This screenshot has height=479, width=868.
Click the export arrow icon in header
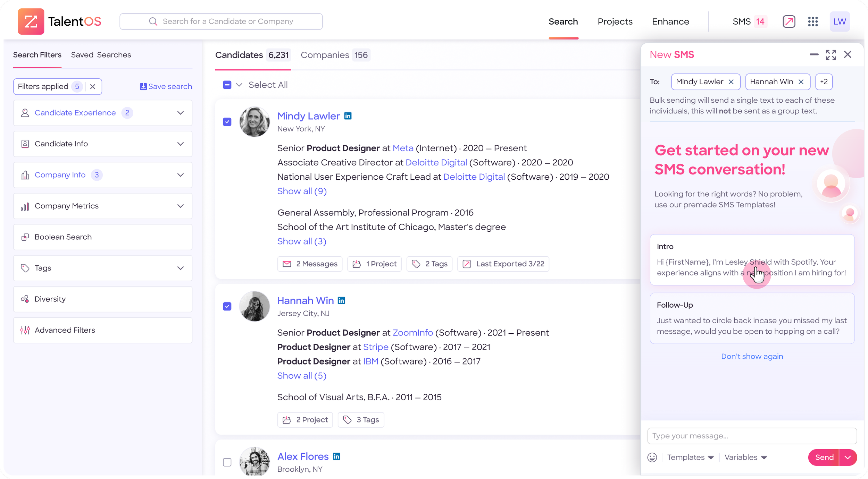[789, 22]
